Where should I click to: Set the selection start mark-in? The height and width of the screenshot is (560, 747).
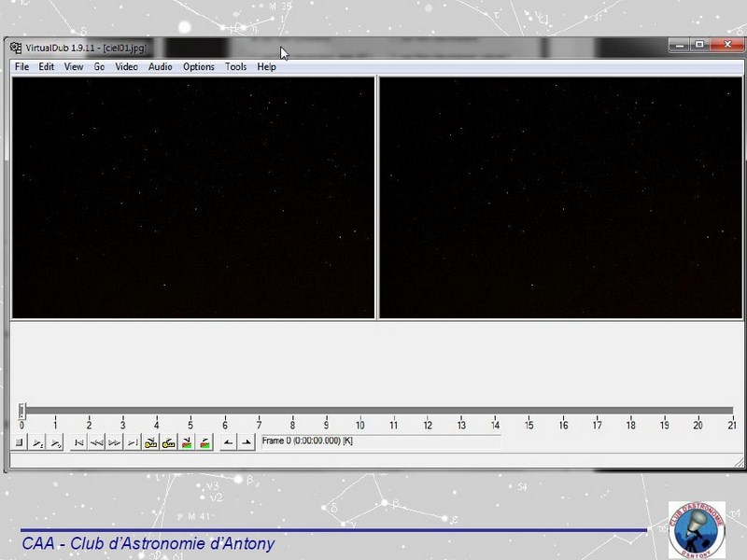[x=228, y=442]
